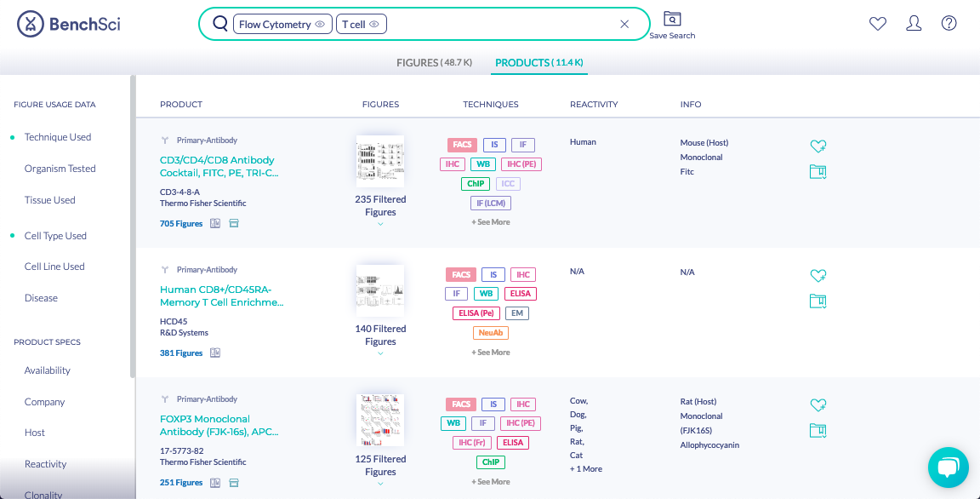The width and height of the screenshot is (980, 499).
Task: Open the chat widget bubble
Action: tap(949, 467)
